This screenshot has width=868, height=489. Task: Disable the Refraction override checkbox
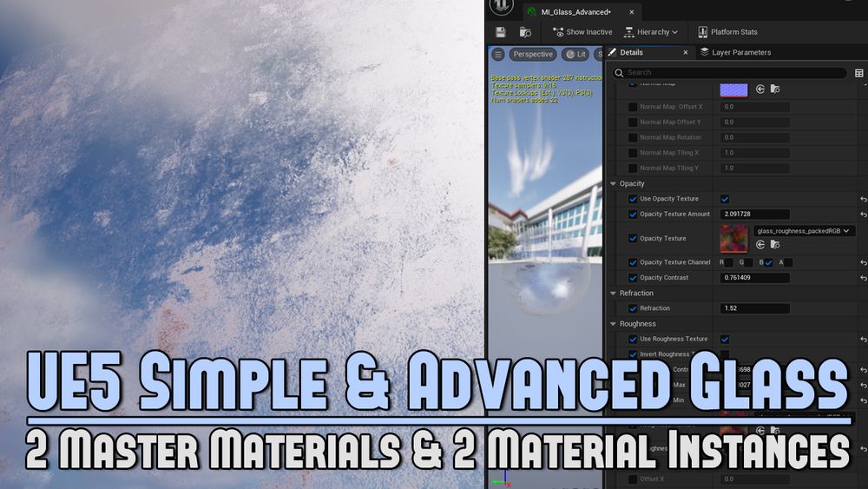point(633,308)
